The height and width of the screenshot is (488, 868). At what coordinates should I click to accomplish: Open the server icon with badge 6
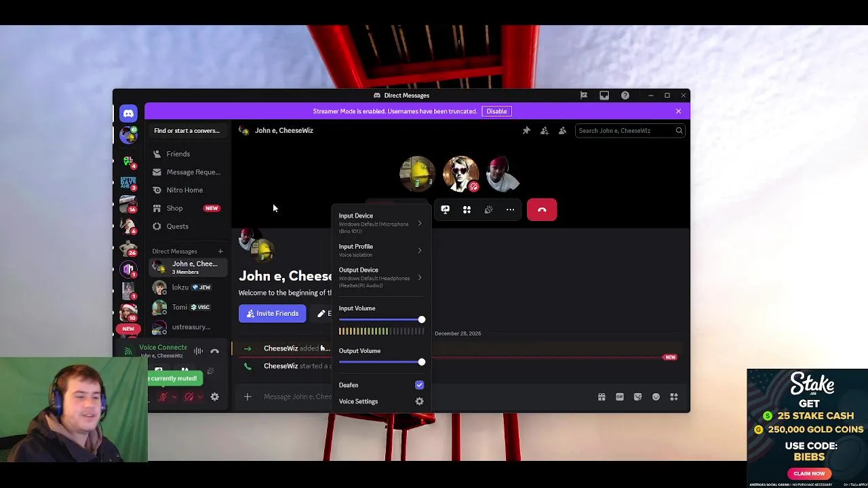[128, 226]
